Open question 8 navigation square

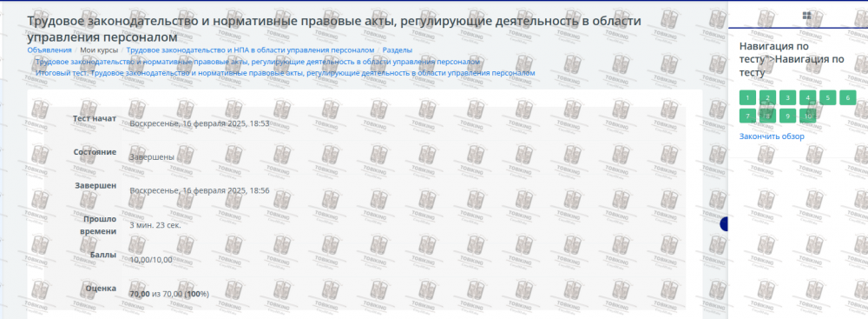pyautogui.click(x=767, y=116)
